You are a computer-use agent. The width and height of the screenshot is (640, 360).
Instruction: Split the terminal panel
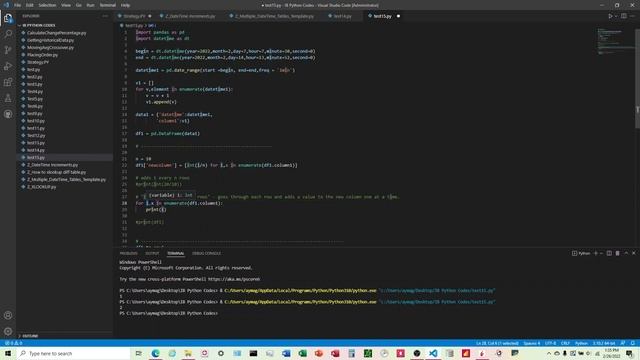click(x=609, y=253)
